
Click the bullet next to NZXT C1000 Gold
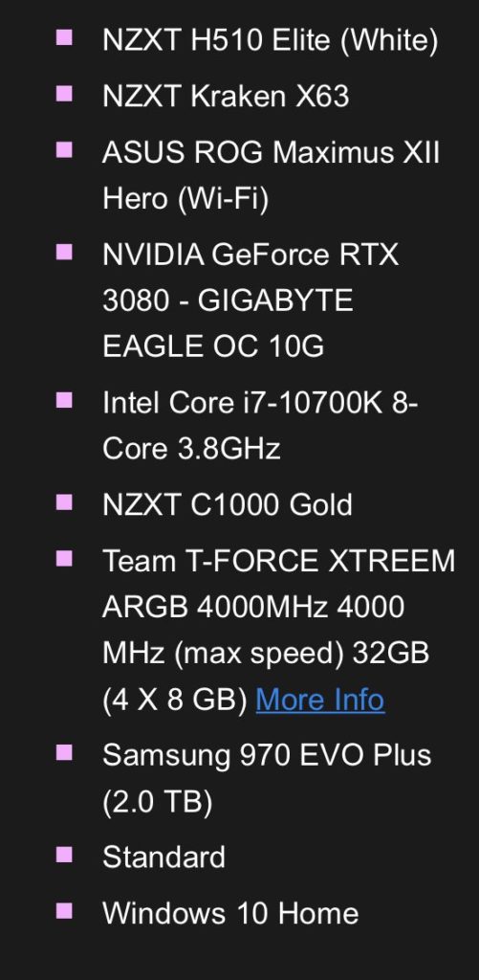(64, 502)
